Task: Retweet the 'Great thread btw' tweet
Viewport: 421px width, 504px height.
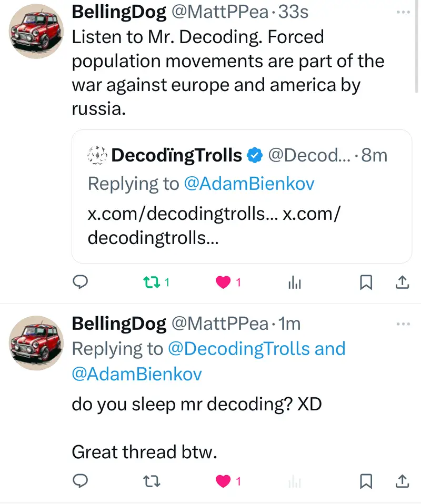Action: (151, 480)
